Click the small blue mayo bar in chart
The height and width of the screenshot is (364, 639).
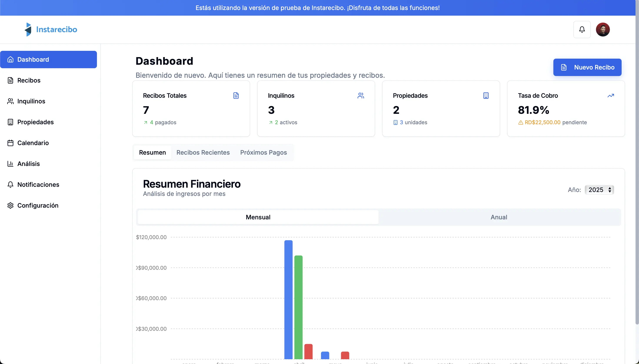click(x=325, y=355)
